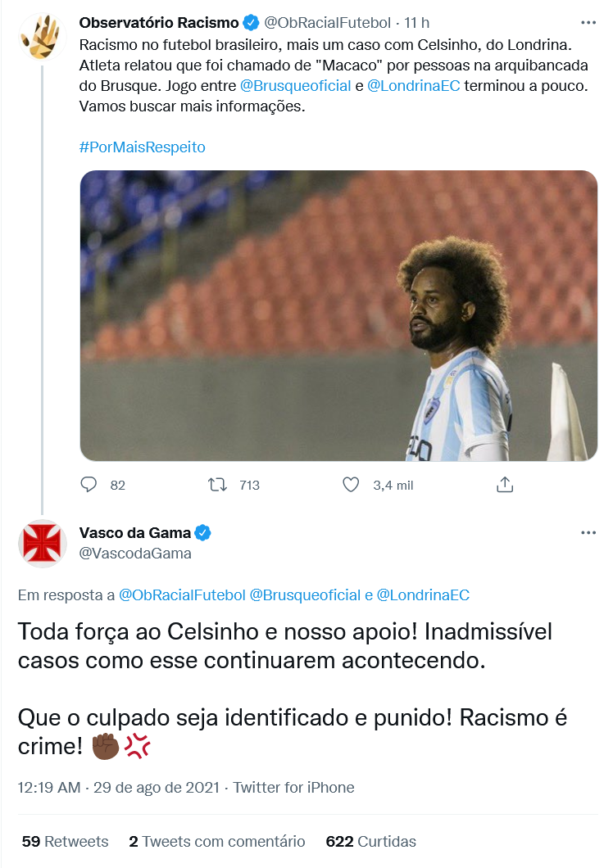
Task: Click the Twitter for iPhone source link
Action: [x=293, y=787]
